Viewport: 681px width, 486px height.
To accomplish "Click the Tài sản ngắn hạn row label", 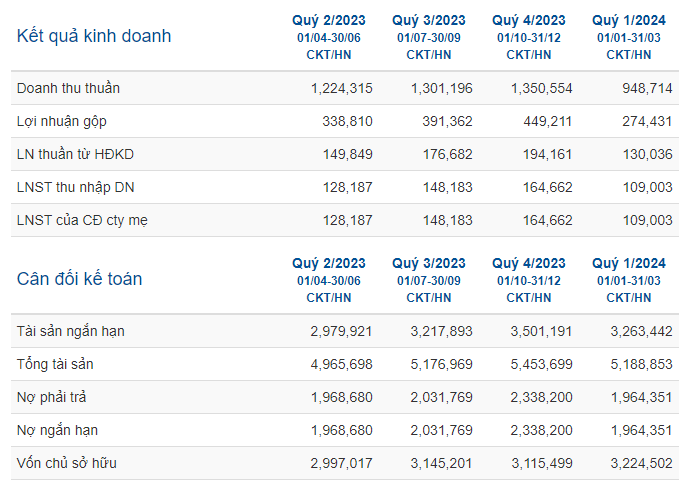I will (71, 332).
